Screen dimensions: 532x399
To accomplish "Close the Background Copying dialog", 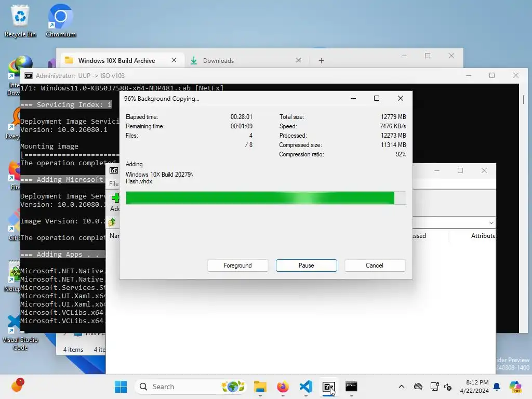I will (x=401, y=98).
